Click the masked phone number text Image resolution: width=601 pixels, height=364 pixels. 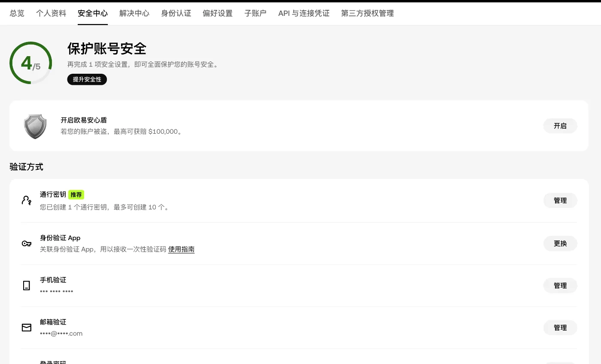(x=57, y=292)
